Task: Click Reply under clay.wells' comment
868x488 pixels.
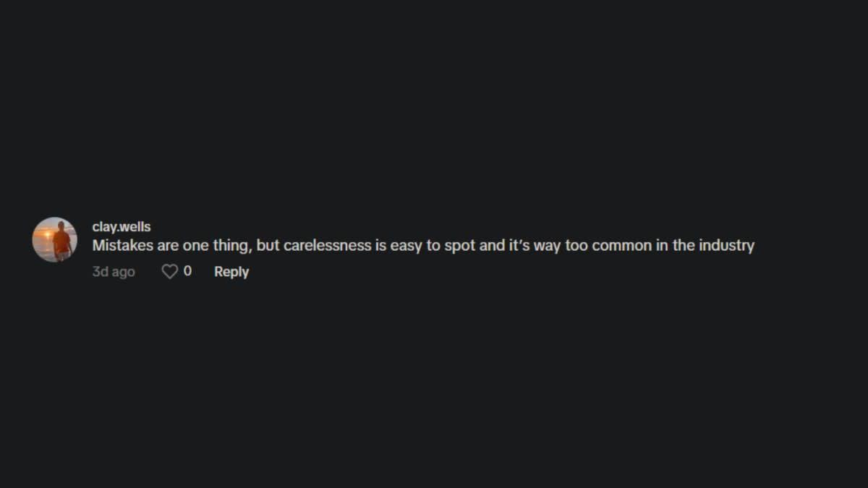Action: pos(231,272)
